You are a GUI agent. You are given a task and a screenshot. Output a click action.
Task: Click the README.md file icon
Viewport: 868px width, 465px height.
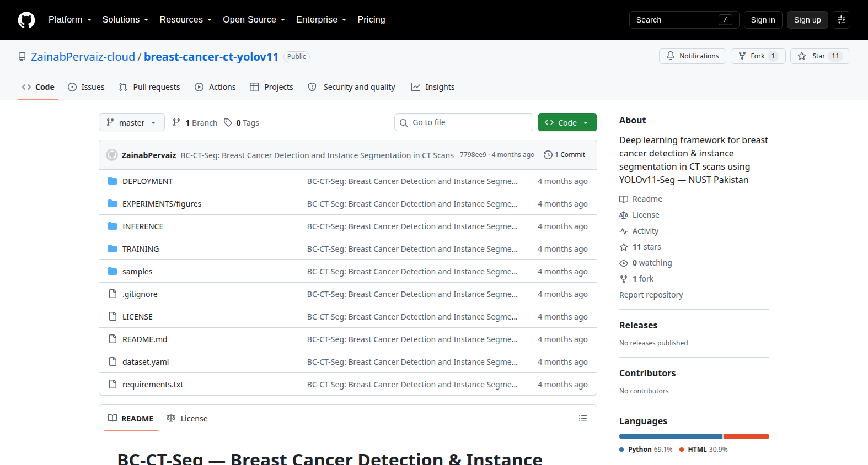click(112, 339)
